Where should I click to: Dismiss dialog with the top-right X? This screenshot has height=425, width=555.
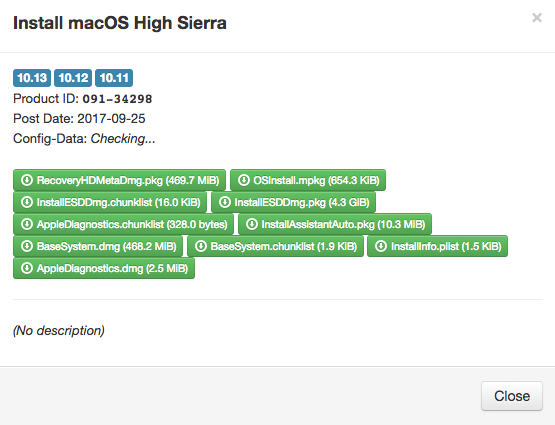click(537, 17)
